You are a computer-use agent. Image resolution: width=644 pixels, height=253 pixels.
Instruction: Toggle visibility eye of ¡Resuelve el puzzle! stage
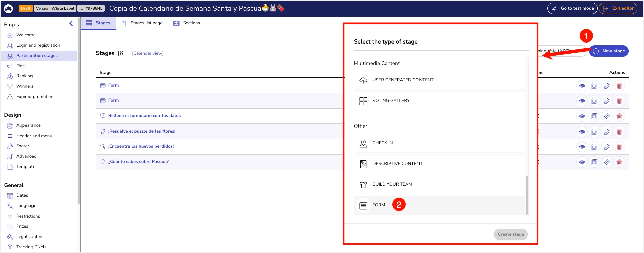(x=582, y=132)
